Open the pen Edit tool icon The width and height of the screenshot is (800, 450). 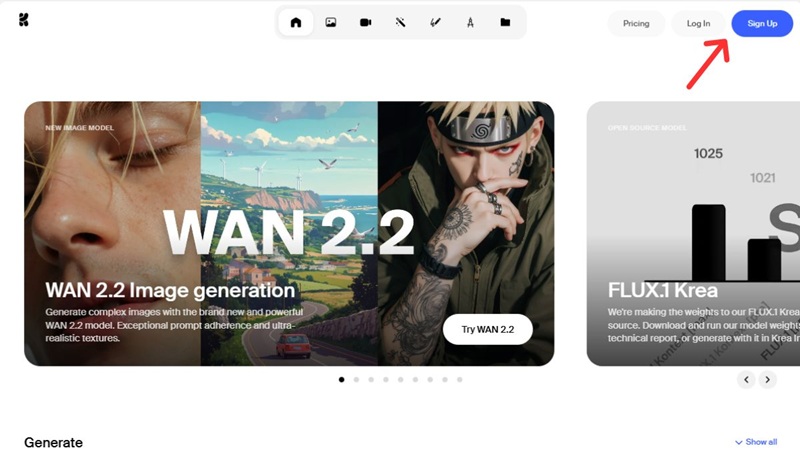[435, 22]
